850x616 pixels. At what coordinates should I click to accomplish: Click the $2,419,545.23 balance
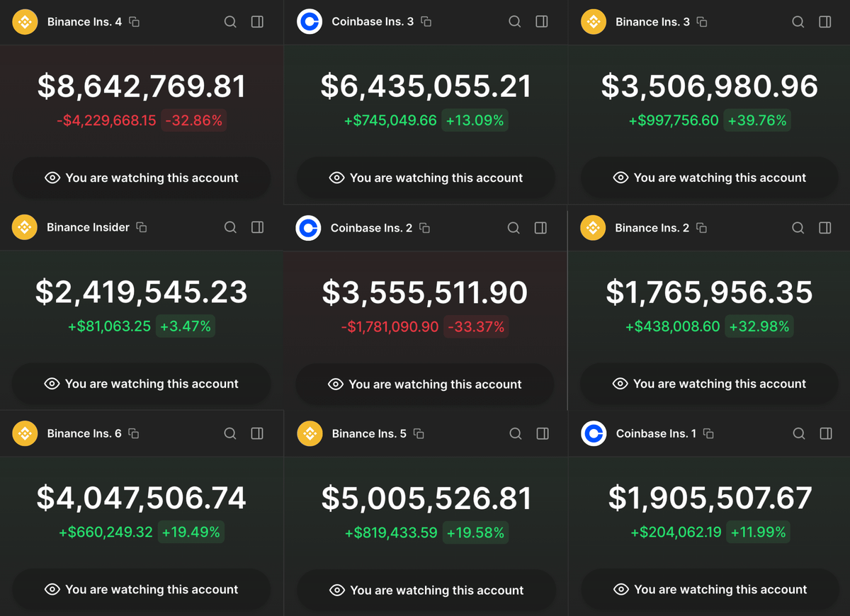pyautogui.click(x=142, y=292)
